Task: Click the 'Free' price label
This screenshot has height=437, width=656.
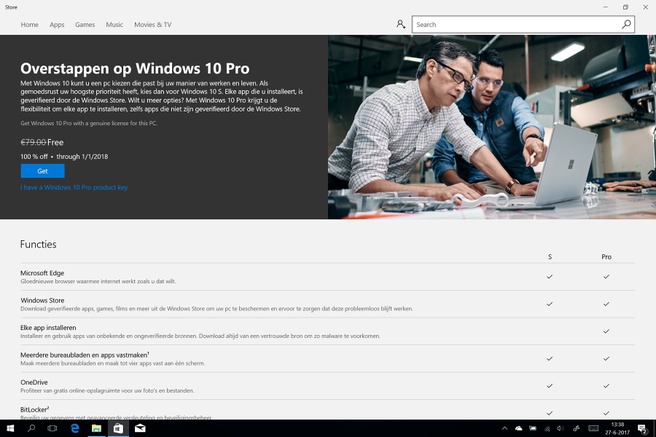Action: point(55,142)
